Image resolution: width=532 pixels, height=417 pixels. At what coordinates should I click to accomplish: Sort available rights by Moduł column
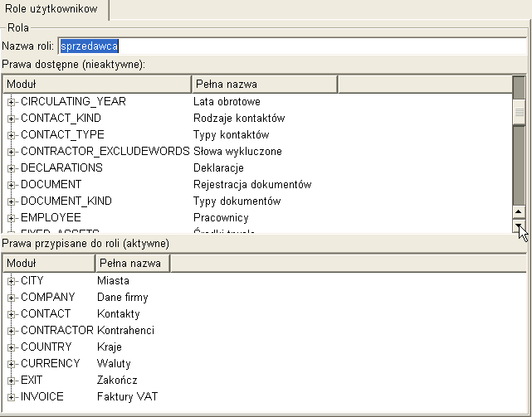pos(97,84)
